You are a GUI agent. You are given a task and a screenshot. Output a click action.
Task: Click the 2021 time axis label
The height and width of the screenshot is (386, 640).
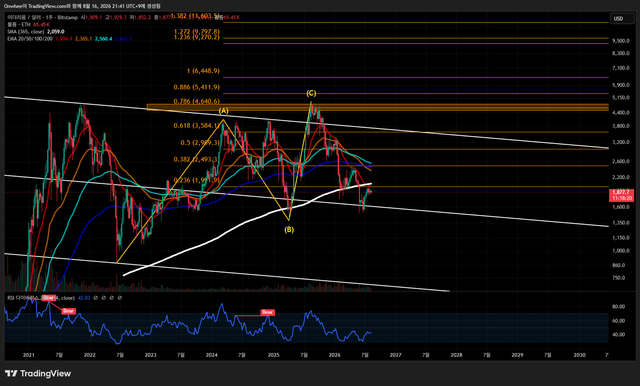click(x=29, y=355)
